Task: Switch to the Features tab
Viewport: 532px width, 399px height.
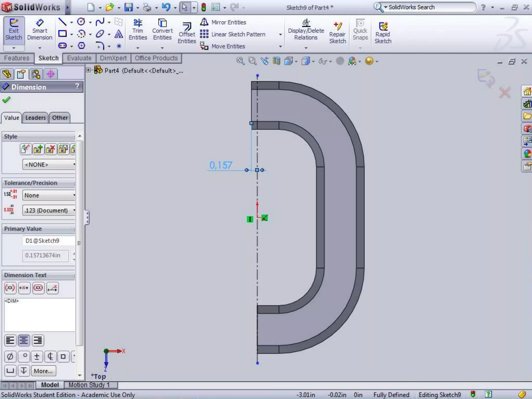Action: [x=17, y=58]
